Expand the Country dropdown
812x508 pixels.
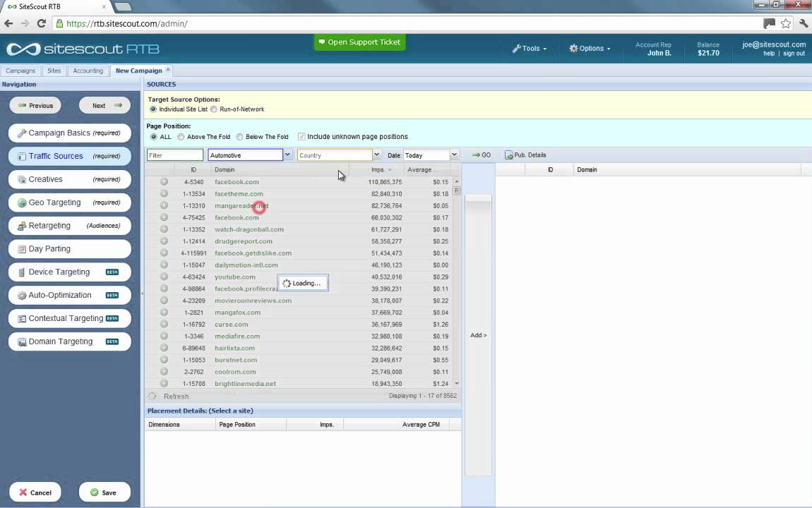[x=376, y=155]
